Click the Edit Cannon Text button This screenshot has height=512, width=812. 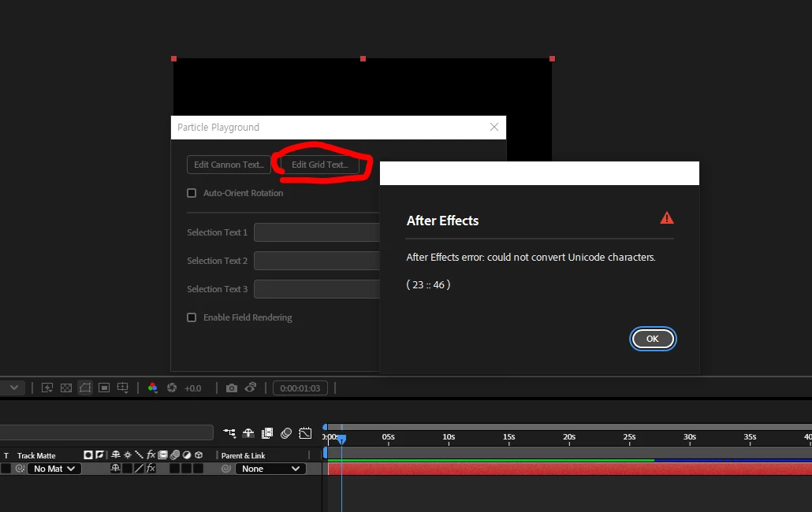[x=229, y=165]
